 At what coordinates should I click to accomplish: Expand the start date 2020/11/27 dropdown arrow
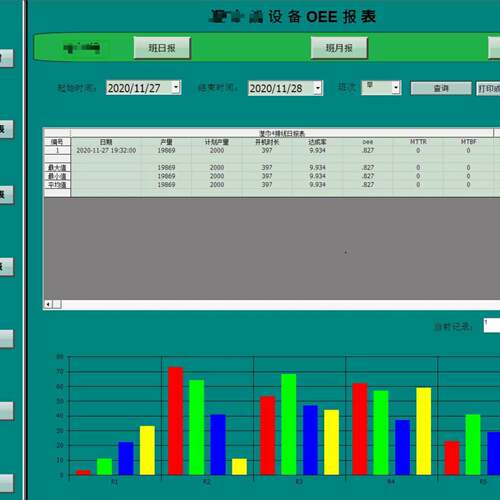(x=176, y=87)
